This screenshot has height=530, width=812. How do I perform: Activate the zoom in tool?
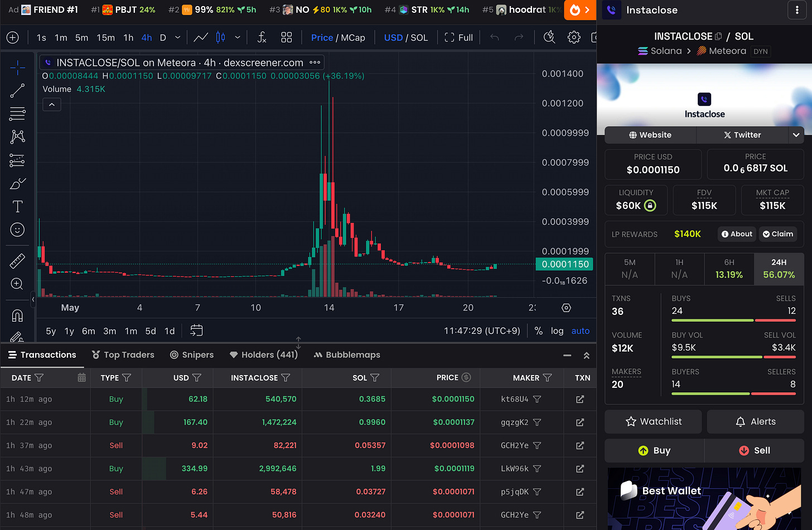click(17, 284)
